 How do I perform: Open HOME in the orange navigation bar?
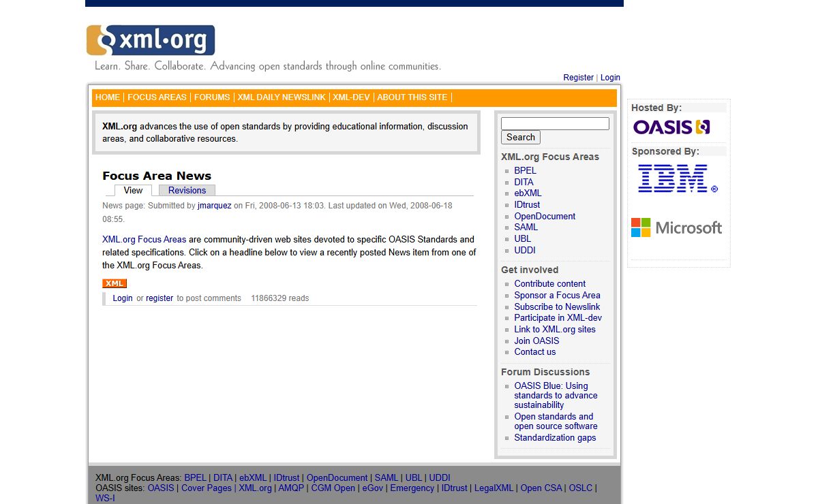point(108,97)
